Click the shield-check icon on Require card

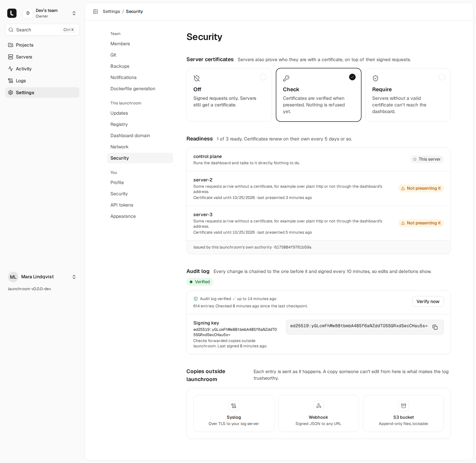coord(376,78)
